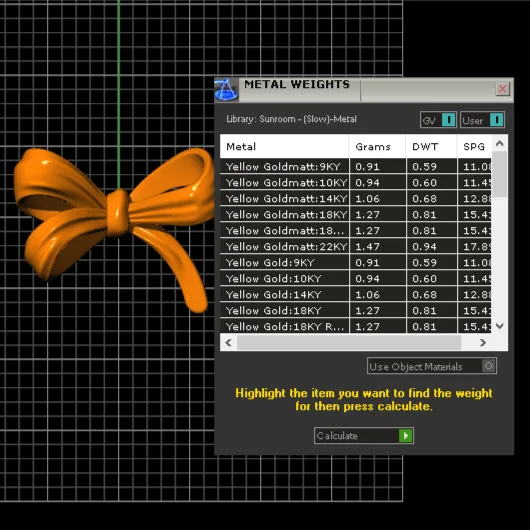
Task: Sort by the Grams column header
Action: [x=377, y=146]
